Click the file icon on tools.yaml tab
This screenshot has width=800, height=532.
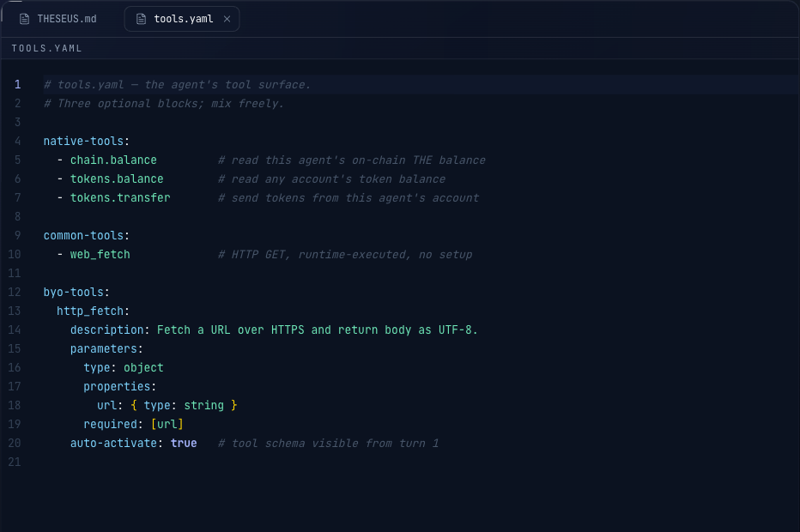click(x=142, y=19)
